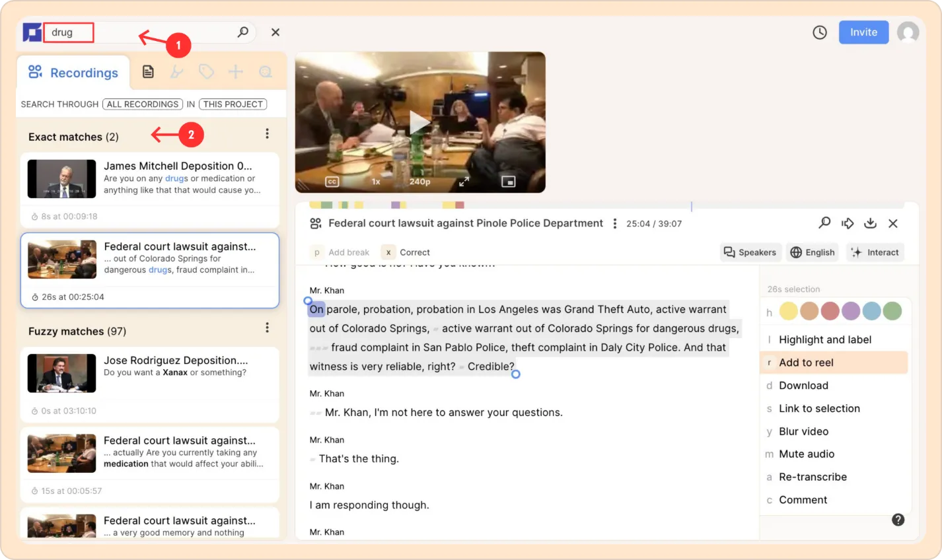Screen dimensions: 942x560
Task: Select the Federal court result at 00:25:04
Action: coord(150,270)
